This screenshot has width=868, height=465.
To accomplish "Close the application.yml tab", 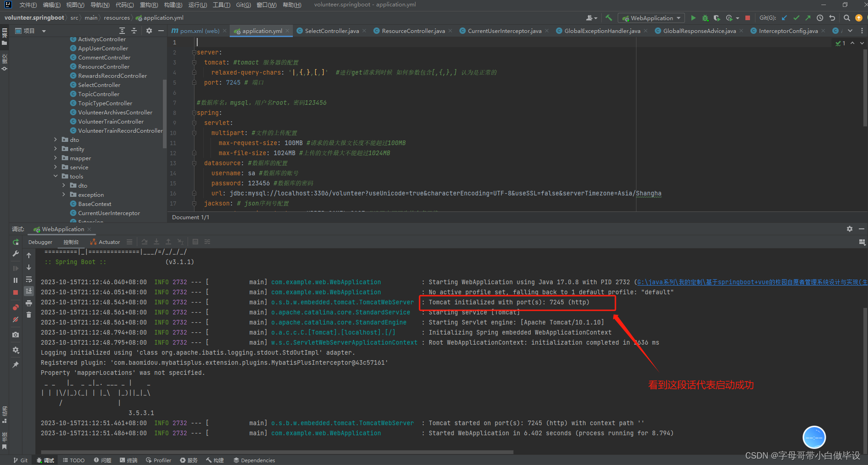I will click(287, 31).
